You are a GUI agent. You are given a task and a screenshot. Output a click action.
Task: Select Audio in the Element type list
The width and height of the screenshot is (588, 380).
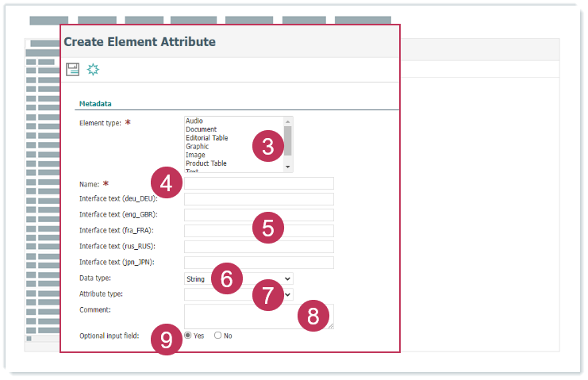194,121
